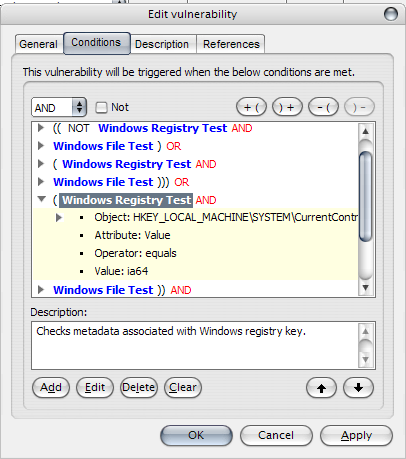Open the AND operator dropdown
This screenshot has height=459, width=406.
[59, 107]
